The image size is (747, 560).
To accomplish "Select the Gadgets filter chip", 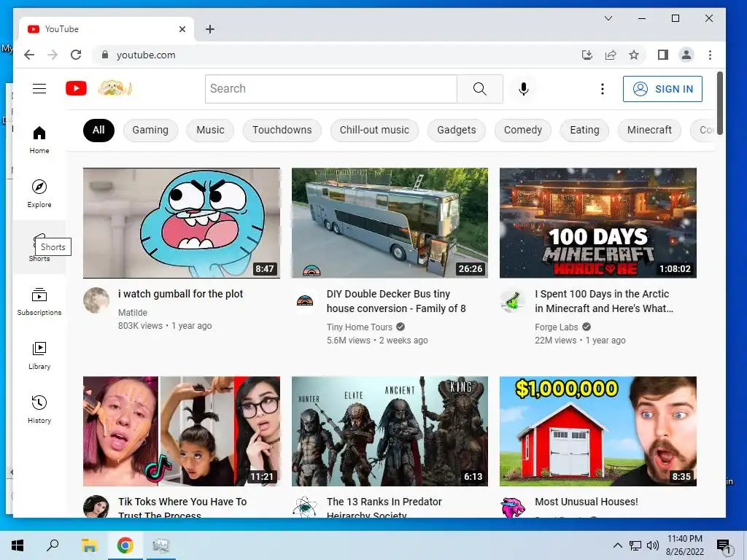I will (x=457, y=130).
